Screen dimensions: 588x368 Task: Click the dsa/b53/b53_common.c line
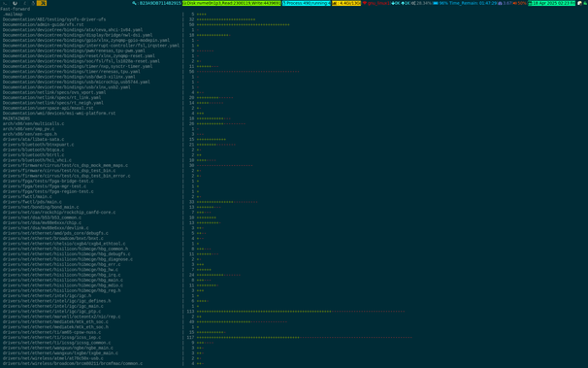[42, 217]
